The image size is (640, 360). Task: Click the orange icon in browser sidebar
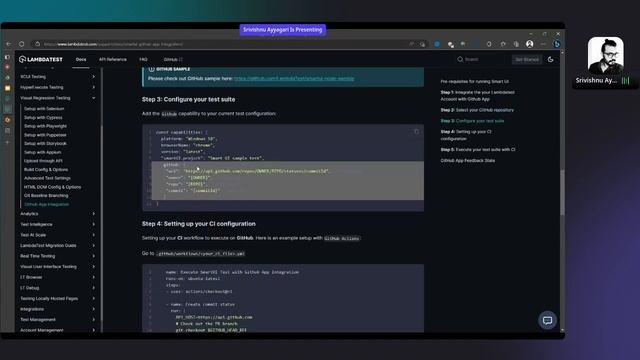(7, 120)
